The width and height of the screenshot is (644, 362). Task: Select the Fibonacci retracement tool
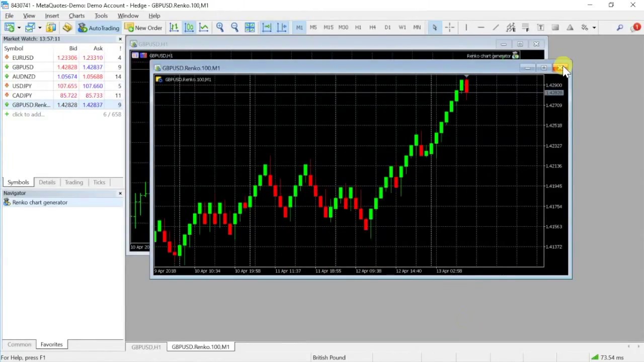(525, 28)
